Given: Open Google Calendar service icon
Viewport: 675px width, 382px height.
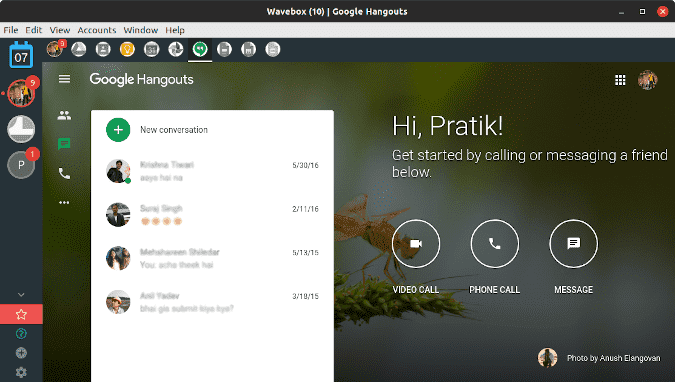Looking at the screenshot, I should (x=152, y=49).
